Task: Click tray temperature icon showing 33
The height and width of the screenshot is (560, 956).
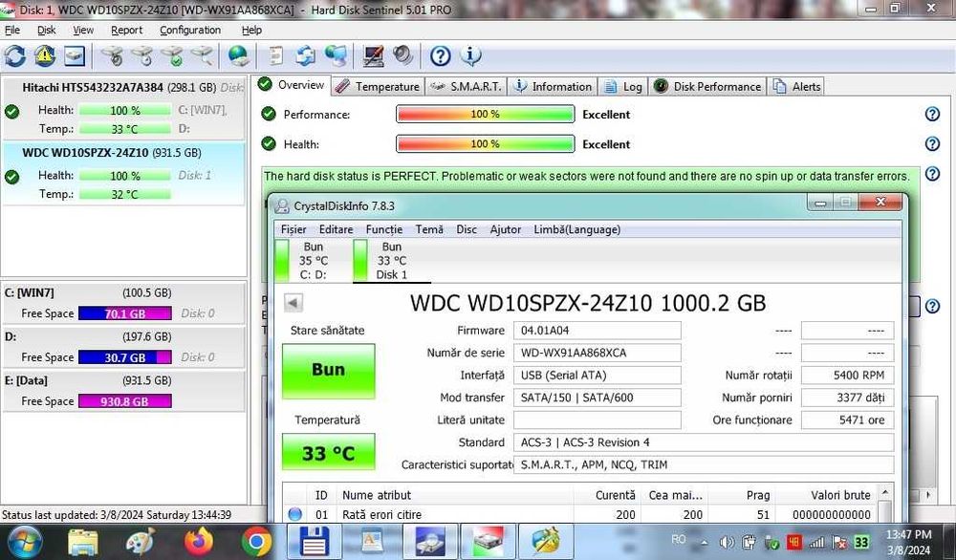Action: (861, 543)
